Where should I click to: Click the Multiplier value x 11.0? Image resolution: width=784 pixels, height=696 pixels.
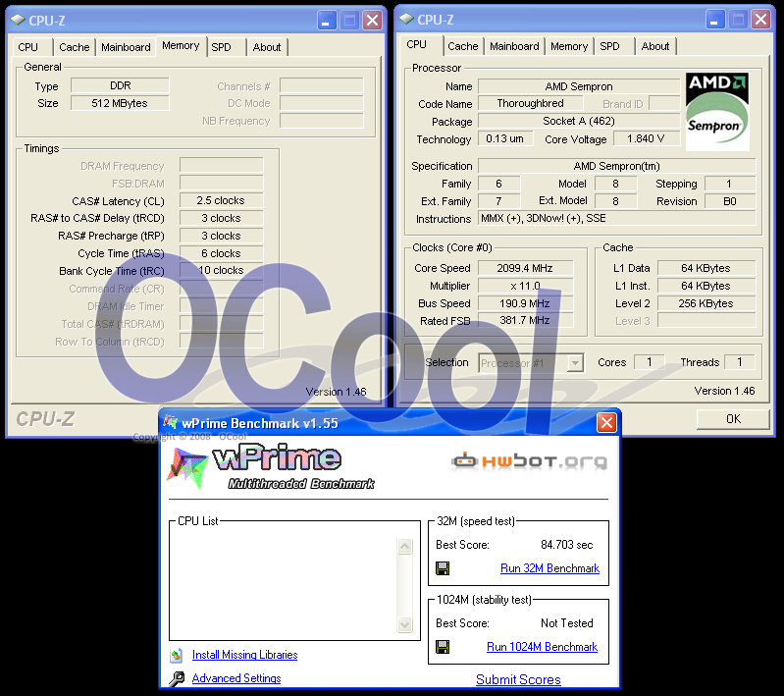525,286
